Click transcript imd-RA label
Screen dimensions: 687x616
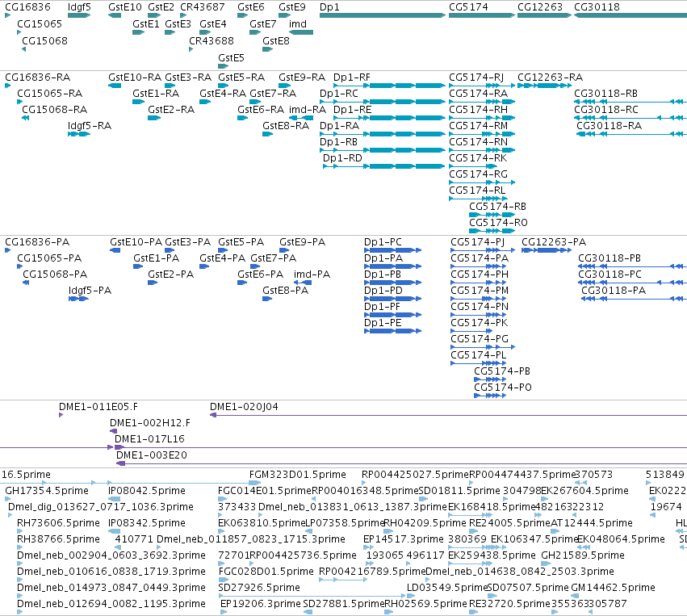pos(307,110)
